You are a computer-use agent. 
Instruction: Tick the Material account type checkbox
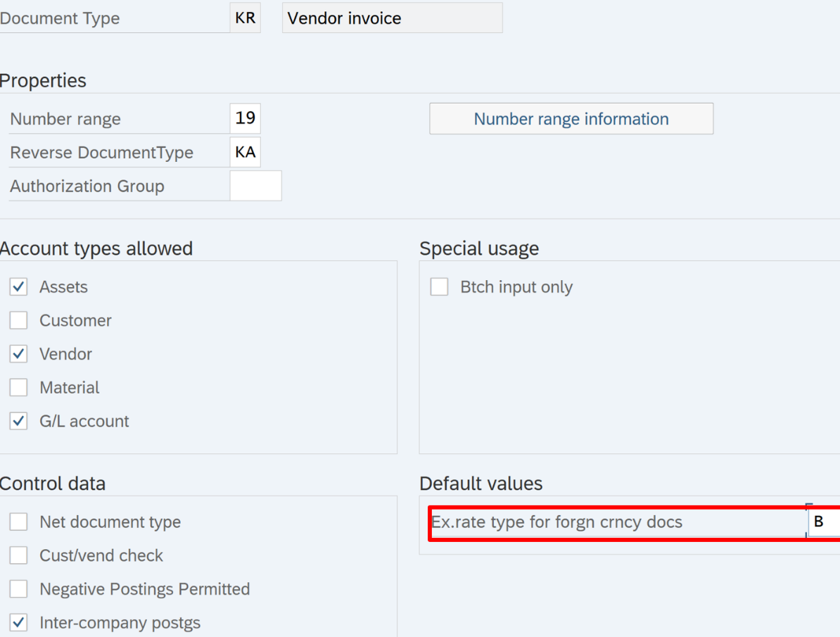pyautogui.click(x=18, y=388)
